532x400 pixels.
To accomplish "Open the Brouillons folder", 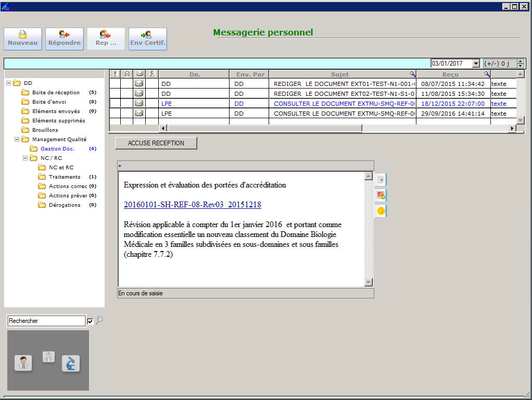I will [45, 130].
